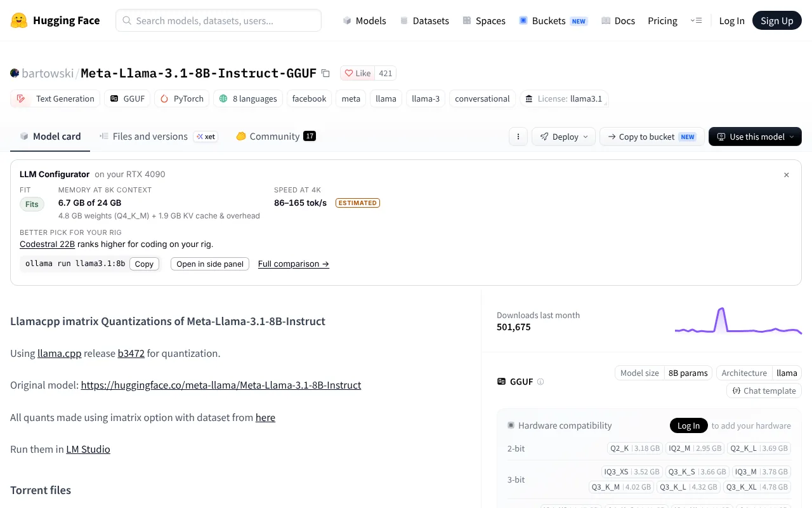Select the Q3_K_S 3.66 GB quant

(697, 472)
